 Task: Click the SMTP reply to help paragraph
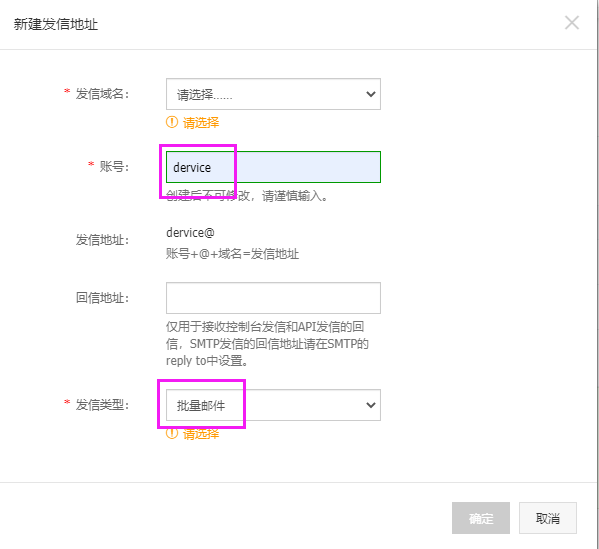[x=267, y=344]
